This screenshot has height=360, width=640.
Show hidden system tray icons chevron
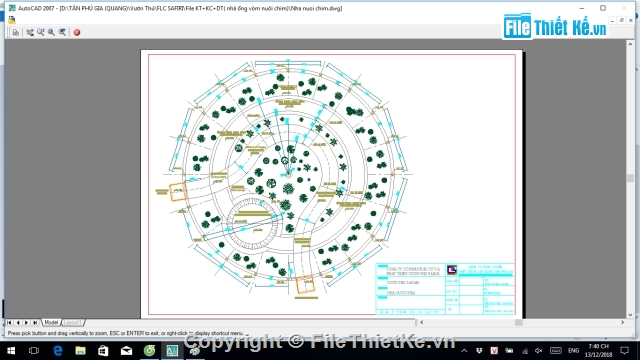[x=464, y=351]
